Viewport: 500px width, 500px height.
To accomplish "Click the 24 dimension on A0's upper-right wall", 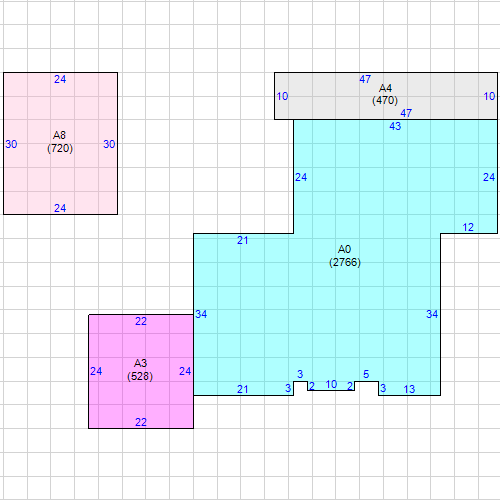I will pyautogui.click(x=489, y=177).
